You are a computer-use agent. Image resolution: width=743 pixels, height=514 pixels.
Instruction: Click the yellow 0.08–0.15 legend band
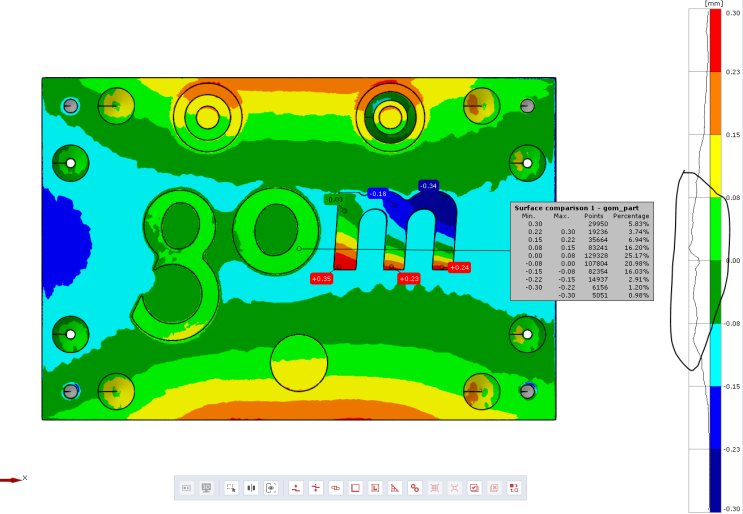715,166
